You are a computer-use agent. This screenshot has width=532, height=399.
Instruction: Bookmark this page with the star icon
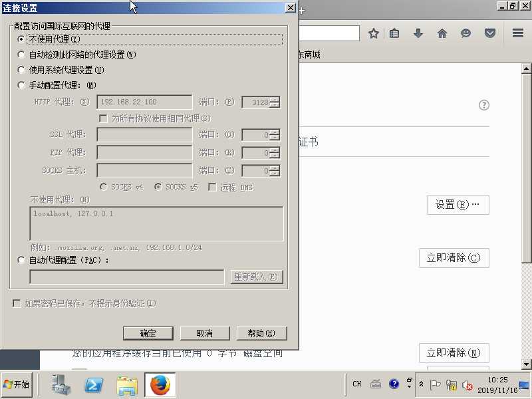point(374,33)
